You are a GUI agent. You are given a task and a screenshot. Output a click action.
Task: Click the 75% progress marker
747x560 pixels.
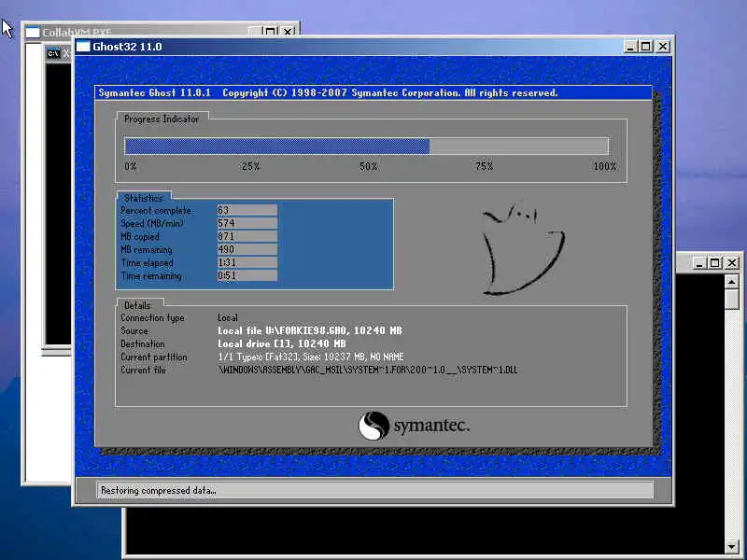(x=484, y=166)
